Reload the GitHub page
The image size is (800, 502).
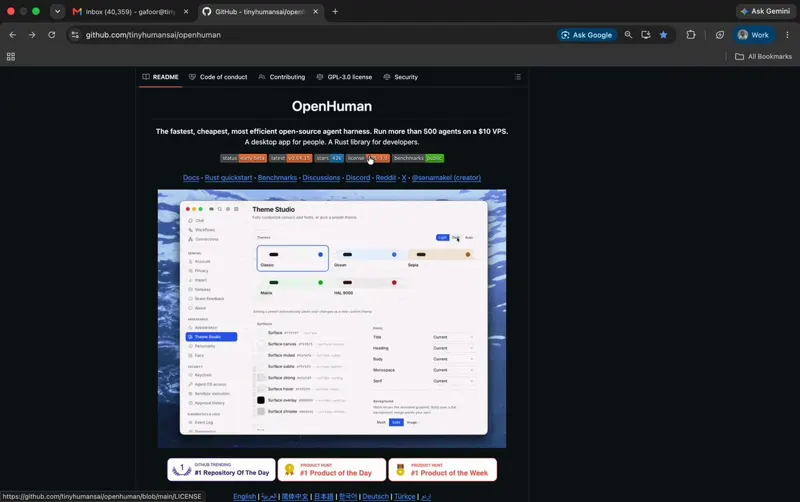52,35
